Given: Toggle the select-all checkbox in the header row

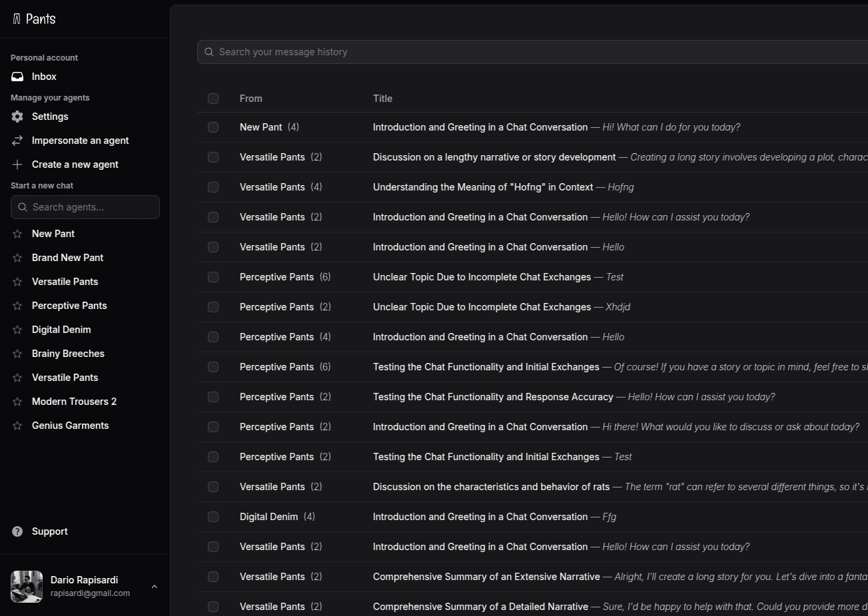Looking at the screenshot, I should tap(213, 99).
